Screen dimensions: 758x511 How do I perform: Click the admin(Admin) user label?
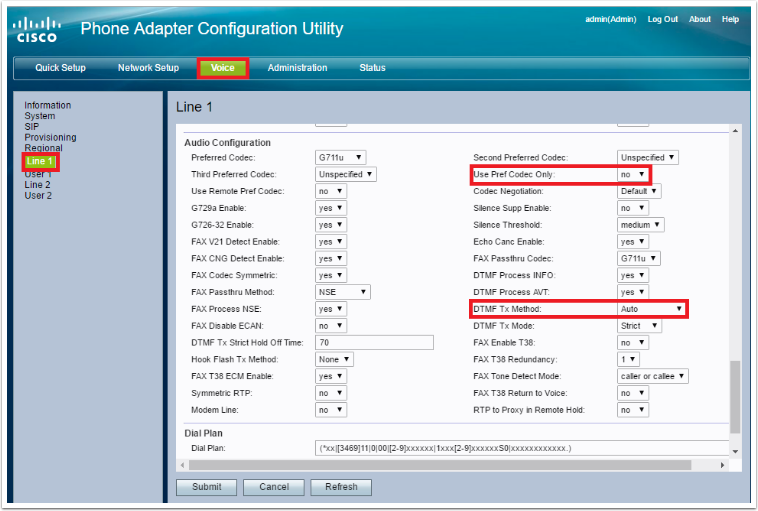coord(611,19)
